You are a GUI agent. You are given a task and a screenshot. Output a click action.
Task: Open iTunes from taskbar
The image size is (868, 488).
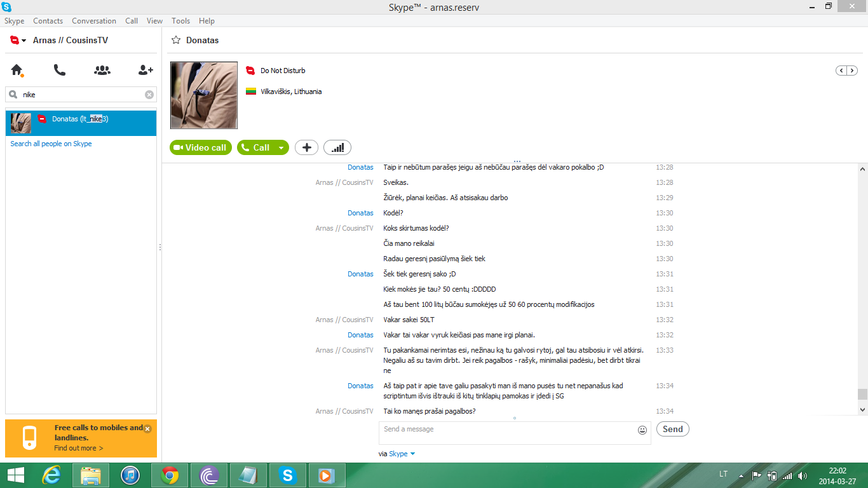(x=130, y=475)
